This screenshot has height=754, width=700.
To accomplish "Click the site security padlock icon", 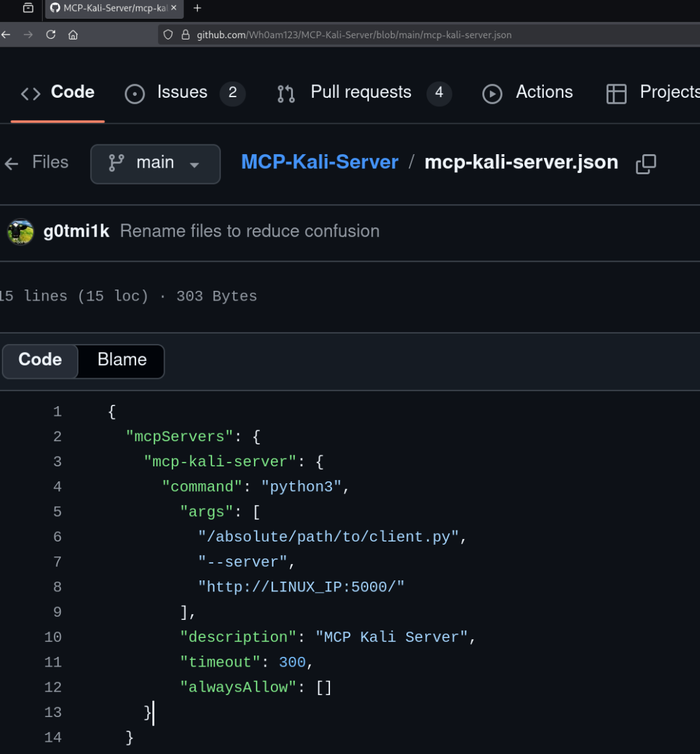I will coord(185,34).
